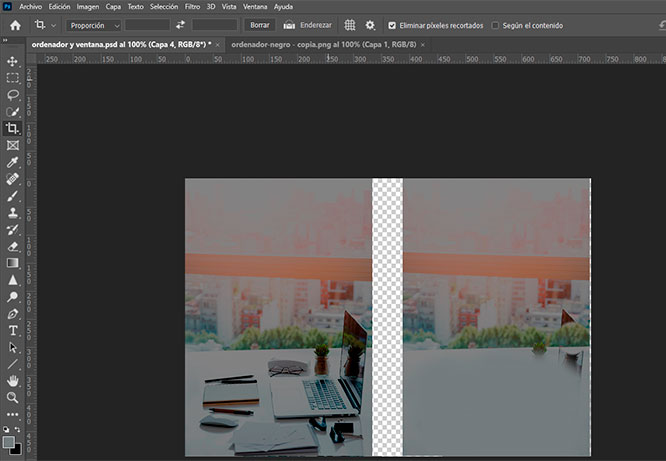The image size is (666, 461).
Task: Select the Hand tool
Action: coord(12,381)
